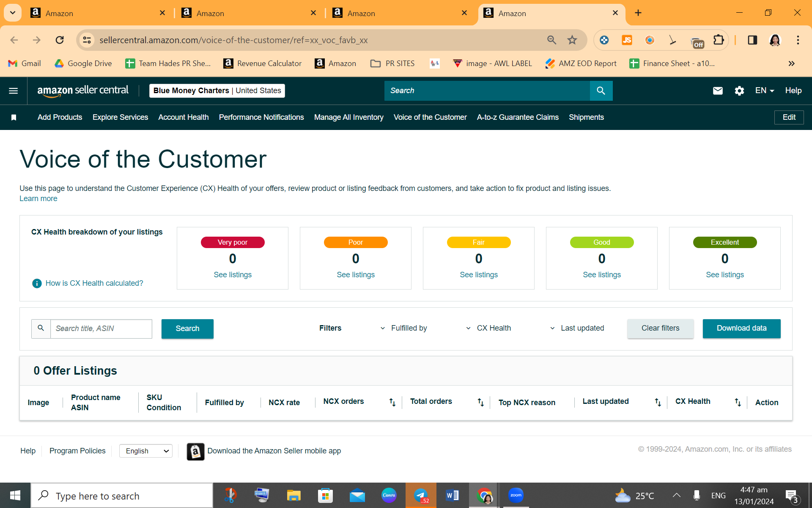812x508 pixels.
Task: Go to Manage All Inventory
Action: (349, 117)
